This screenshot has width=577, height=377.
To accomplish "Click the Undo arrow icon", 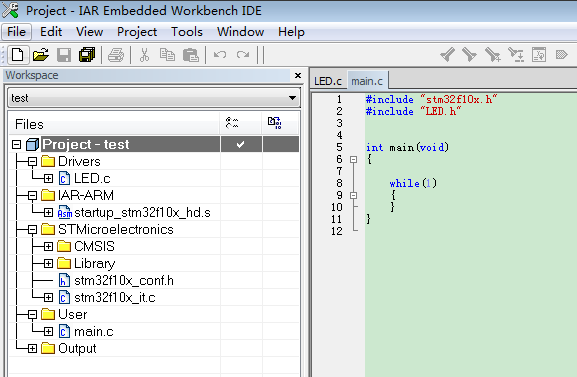I will 220,55.
